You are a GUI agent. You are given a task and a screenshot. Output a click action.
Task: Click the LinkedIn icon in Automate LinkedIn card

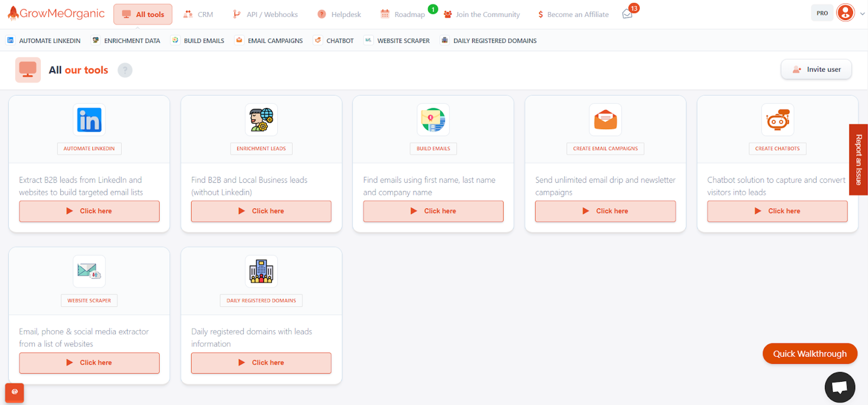click(x=89, y=120)
